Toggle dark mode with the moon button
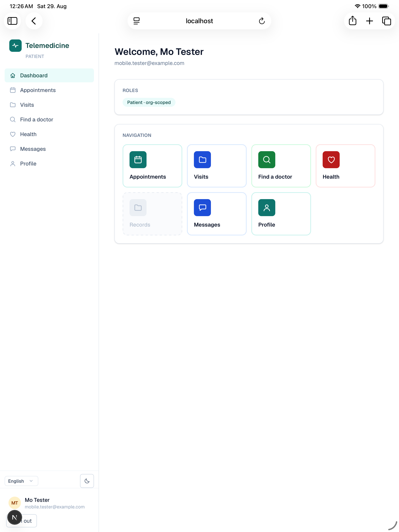 tap(87, 481)
